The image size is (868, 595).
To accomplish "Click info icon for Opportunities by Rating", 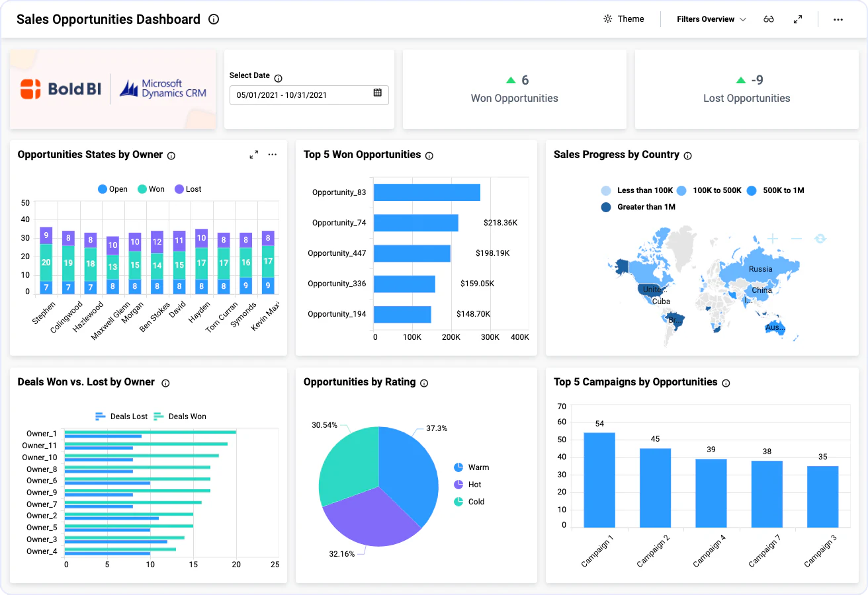I will tap(424, 383).
